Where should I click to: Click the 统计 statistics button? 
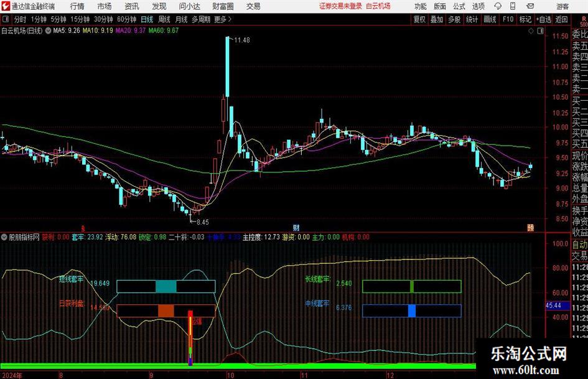tap(472, 19)
